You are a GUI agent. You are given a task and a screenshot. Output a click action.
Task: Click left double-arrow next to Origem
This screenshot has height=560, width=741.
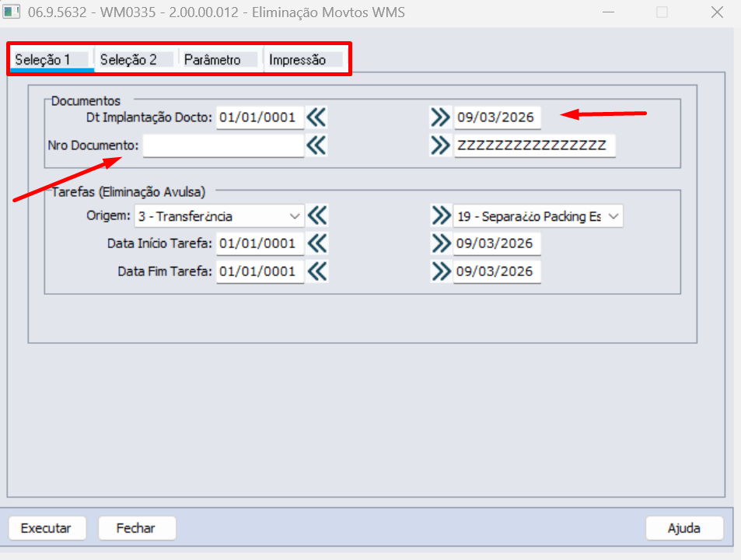click(317, 216)
